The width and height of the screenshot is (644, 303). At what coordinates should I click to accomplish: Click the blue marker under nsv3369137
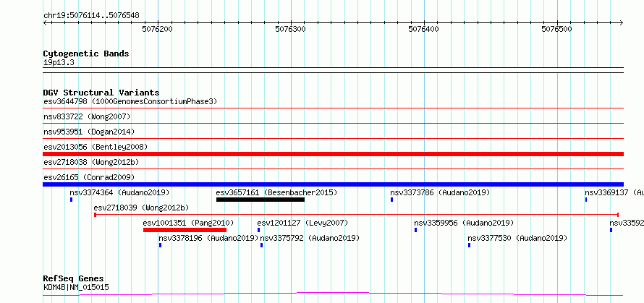[586, 200]
